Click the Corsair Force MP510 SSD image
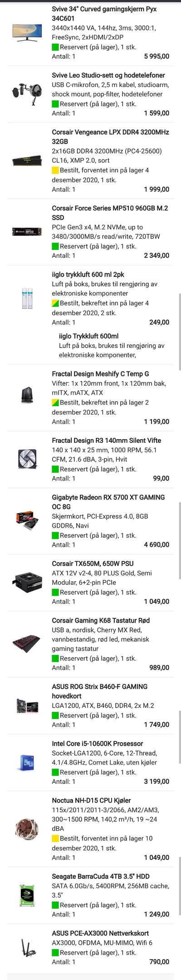The height and width of the screenshot is (980, 181). coord(27,232)
